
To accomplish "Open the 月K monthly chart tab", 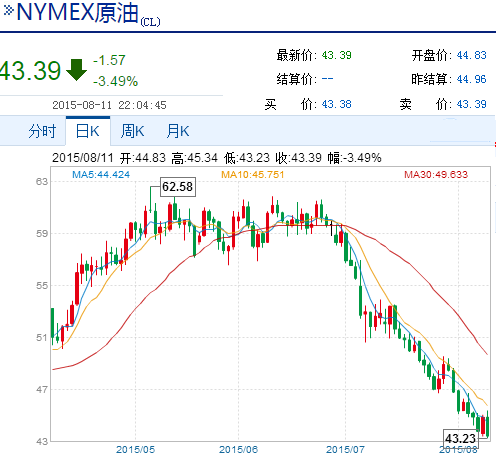I will click(x=178, y=131).
